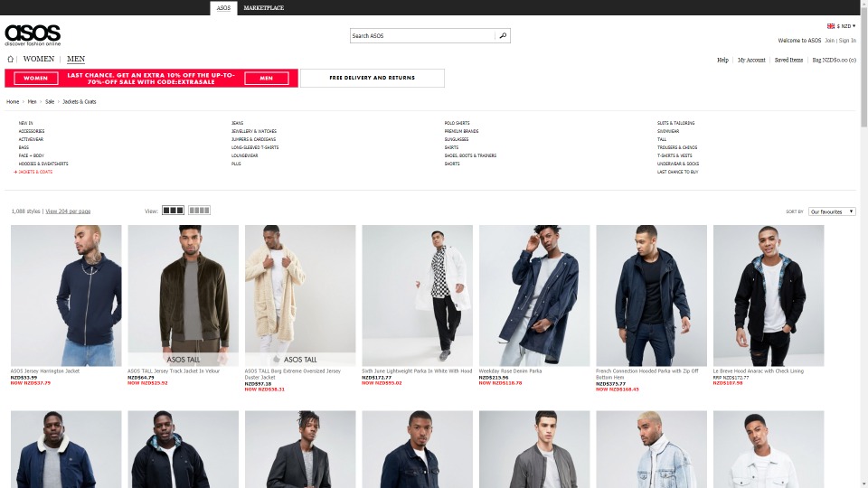868x488 pixels.
Task: Open the Jewellery & Watches category
Action: coord(253,131)
